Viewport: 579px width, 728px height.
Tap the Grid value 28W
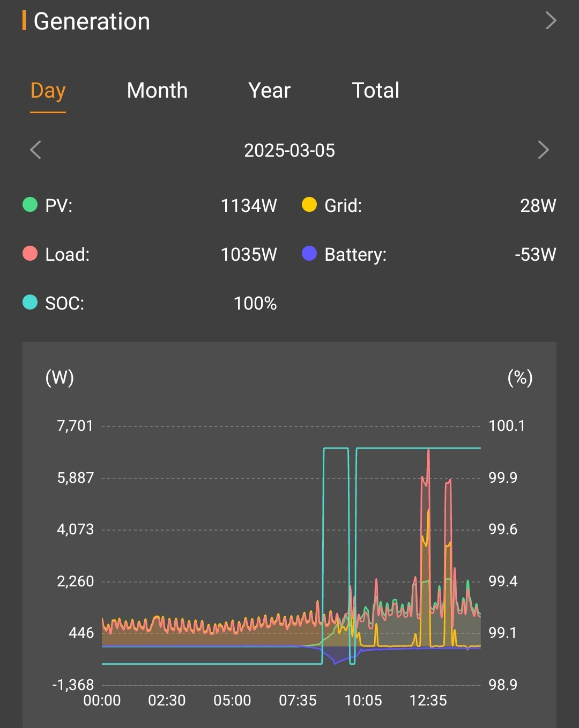[538, 205]
